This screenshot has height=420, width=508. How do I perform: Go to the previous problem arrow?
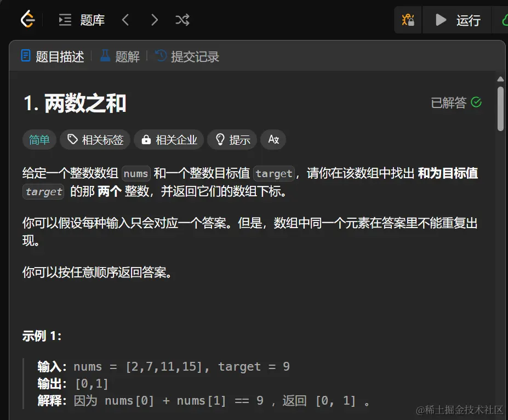coord(125,20)
